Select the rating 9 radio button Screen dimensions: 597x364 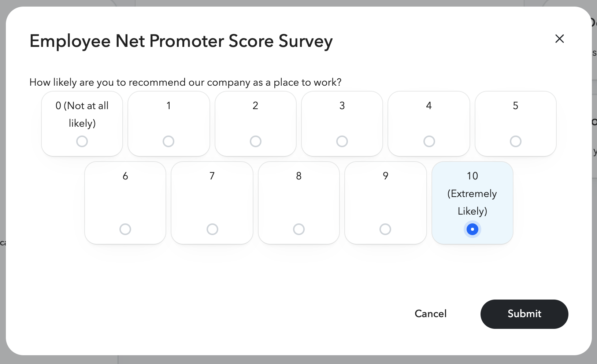[385, 229]
